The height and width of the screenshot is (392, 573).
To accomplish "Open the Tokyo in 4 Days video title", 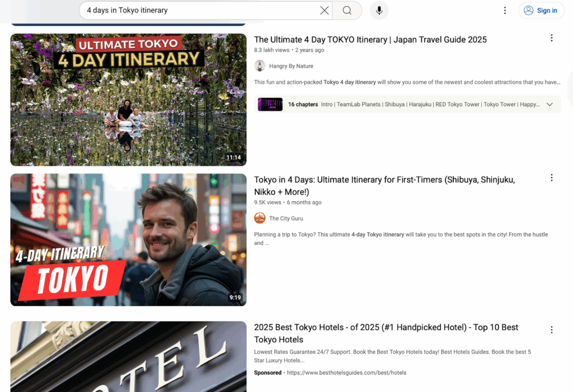I will click(x=384, y=180).
